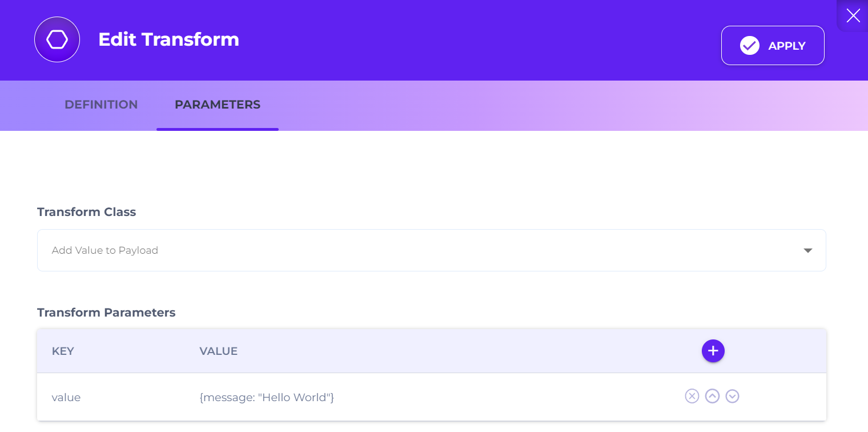This screenshot has width=868, height=432.
Task: Click the hexagon transform icon
Action: click(x=57, y=39)
